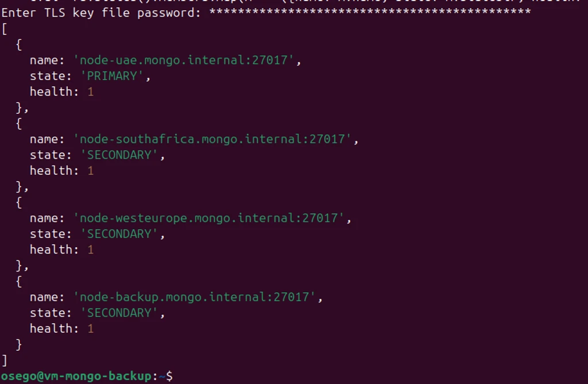Click the node-westeurope.mongo.internal:27017 hostname

click(x=208, y=218)
